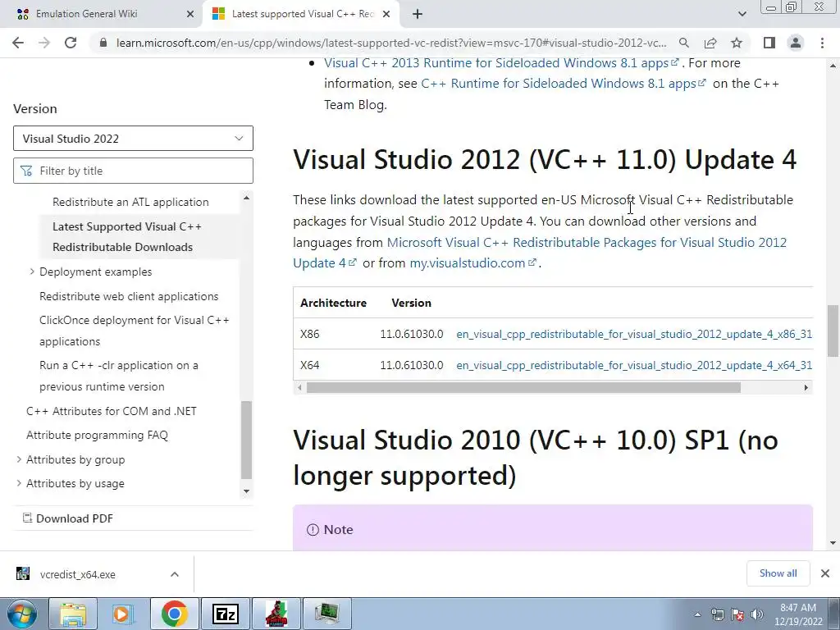Switch to the Emulation General Wiki tab
The height and width of the screenshot is (630, 840).
[102, 15]
